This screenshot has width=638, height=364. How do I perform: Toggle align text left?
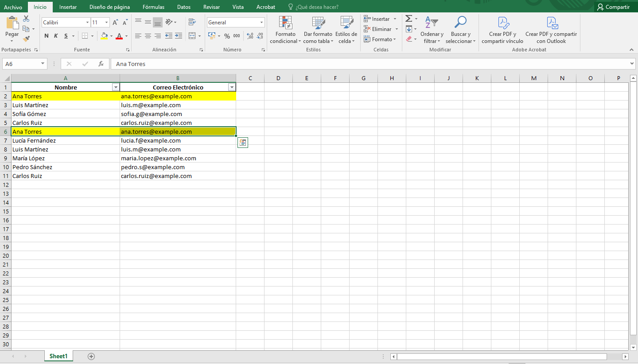(x=138, y=36)
